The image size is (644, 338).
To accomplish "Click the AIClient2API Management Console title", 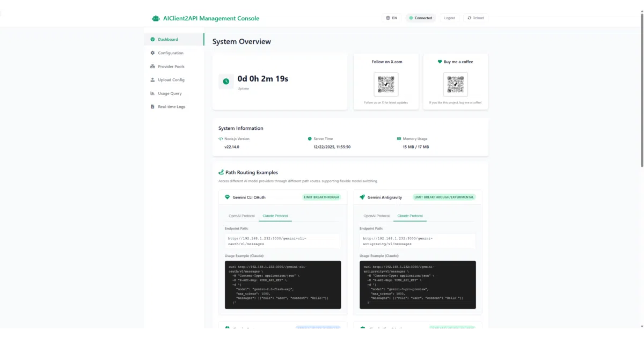I will click(x=211, y=18).
